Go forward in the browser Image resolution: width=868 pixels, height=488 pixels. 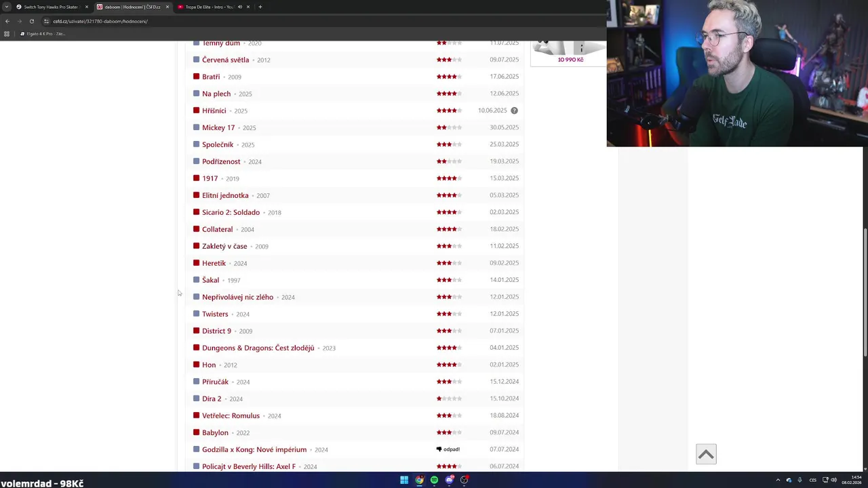pyautogui.click(x=20, y=21)
